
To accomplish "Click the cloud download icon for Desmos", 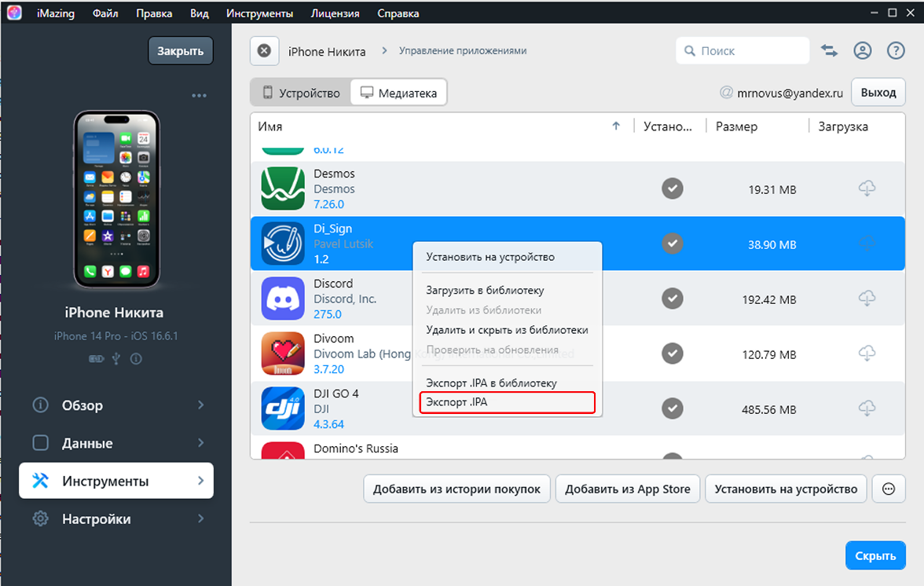I will tap(867, 189).
